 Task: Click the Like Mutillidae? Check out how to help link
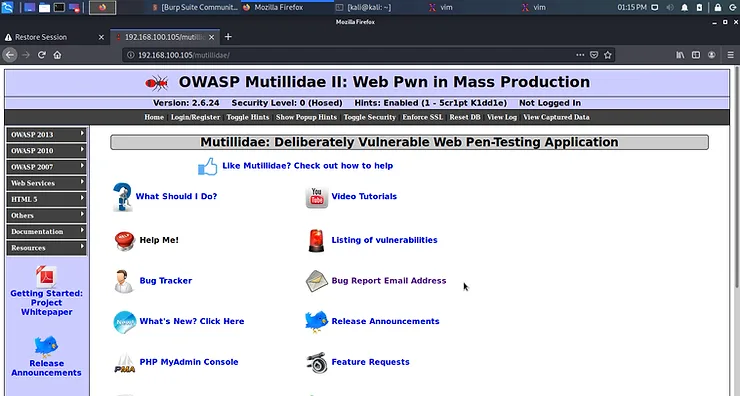(x=308, y=166)
